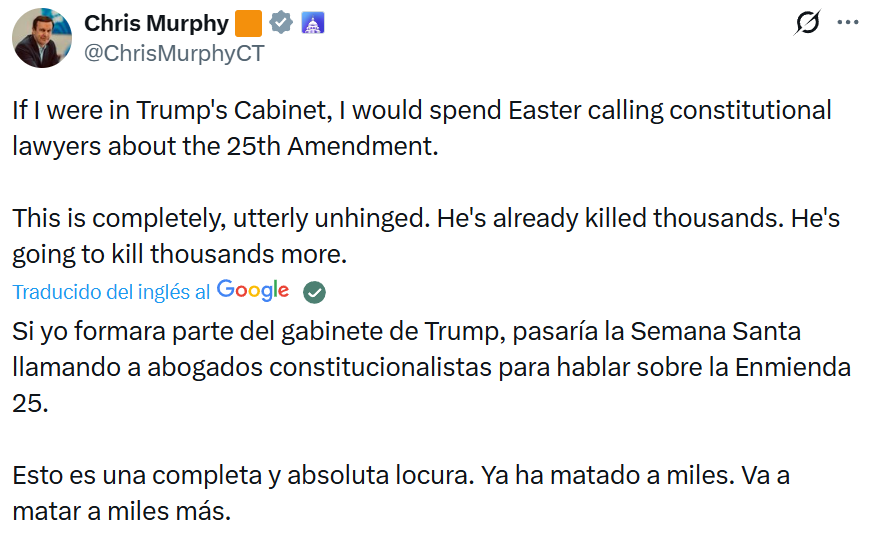Click the orange square badge

click(249, 23)
